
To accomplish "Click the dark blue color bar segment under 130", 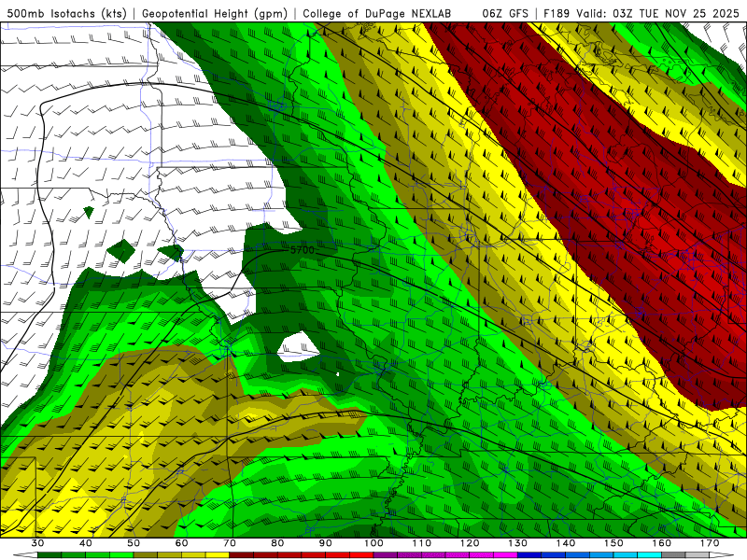I will coord(529,555).
